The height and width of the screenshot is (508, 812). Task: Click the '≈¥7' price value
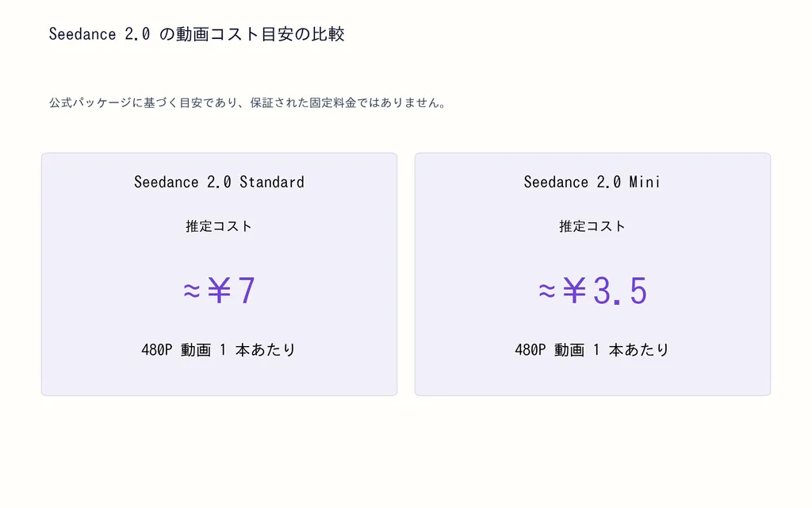pos(219,291)
